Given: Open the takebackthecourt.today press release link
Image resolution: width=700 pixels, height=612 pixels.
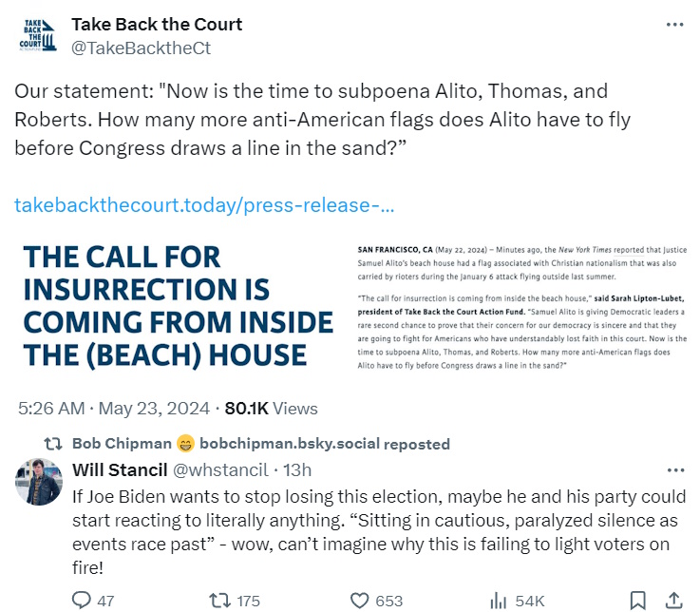Looking at the screenshot, I should tap(204, 205).
